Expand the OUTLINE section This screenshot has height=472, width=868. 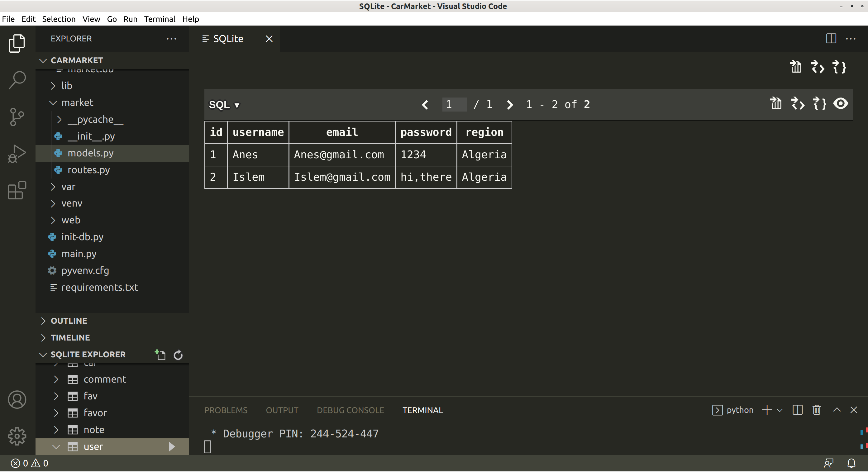coord(69,321)
